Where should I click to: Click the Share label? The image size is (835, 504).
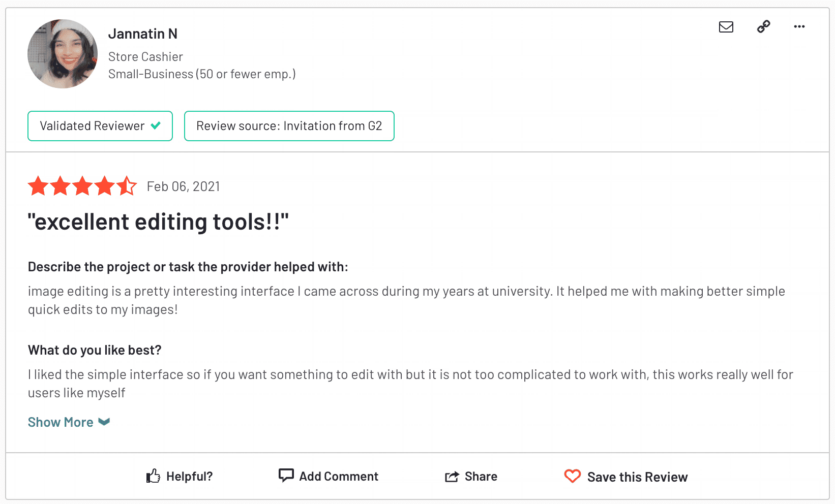(481, 477)
